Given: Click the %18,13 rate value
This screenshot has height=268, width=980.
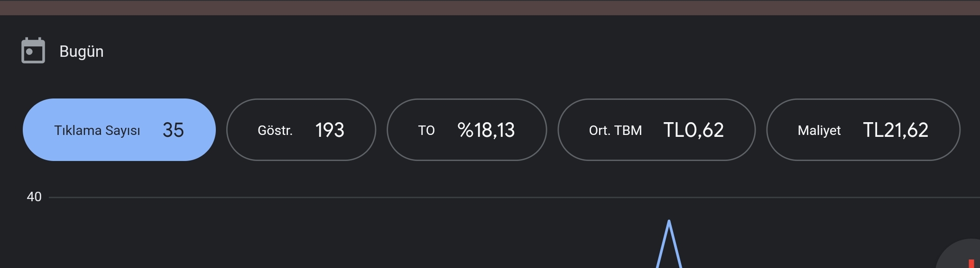Looking at the screenshot, I should coord(486,130).
